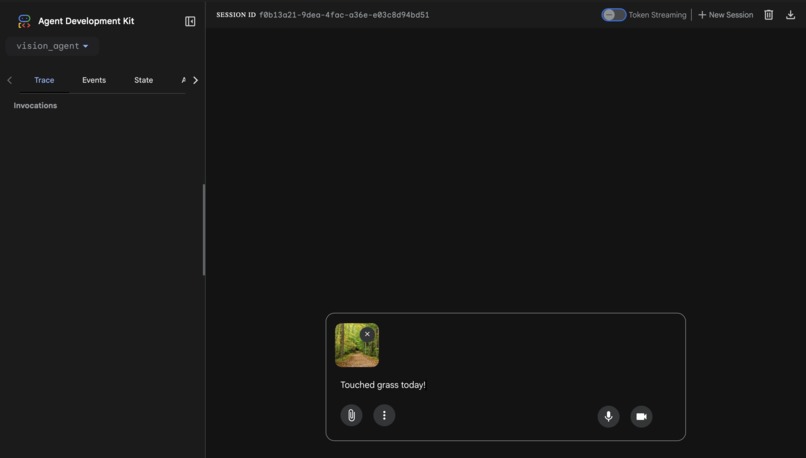This screenshot has width=806, height=458.
Task: Switch to the Events tab
Action: pyautogui.click(x=94, y=80)
